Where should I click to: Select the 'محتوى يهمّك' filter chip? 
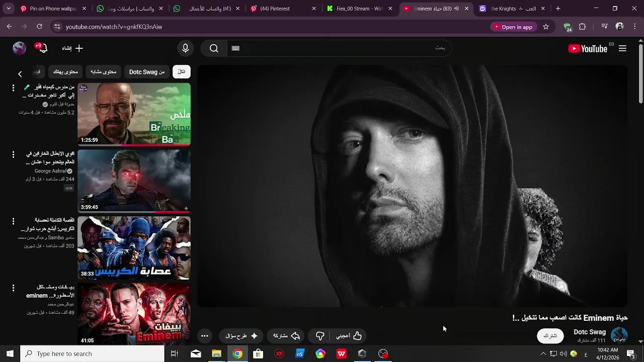coord(65,72)
